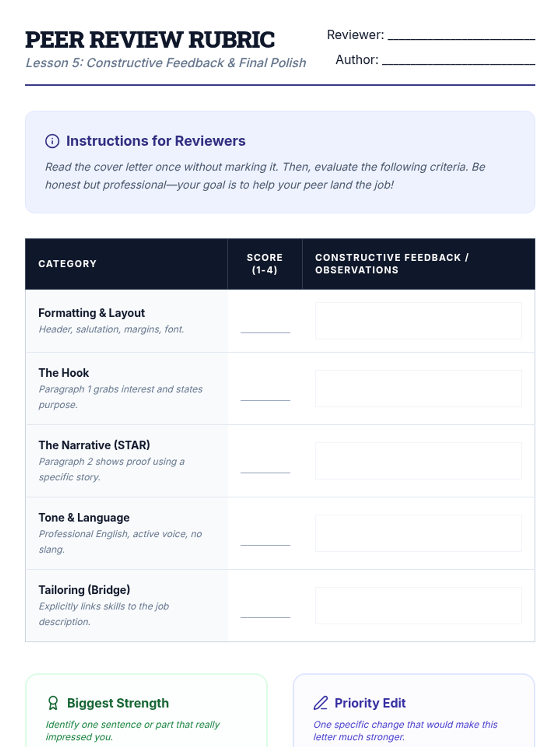Click the pencil icon beside Priority Edit
The width and height of the screenshot is (560, 747).
click(321, 703)
